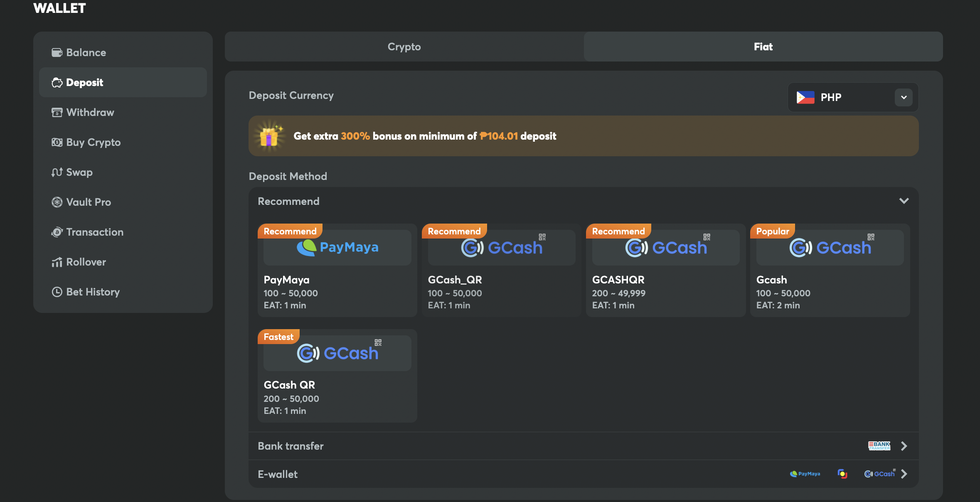The image size is (980, 502).
Task: Click the PayMaya logo on PayMaya card
Action: (x=337, y=247)
